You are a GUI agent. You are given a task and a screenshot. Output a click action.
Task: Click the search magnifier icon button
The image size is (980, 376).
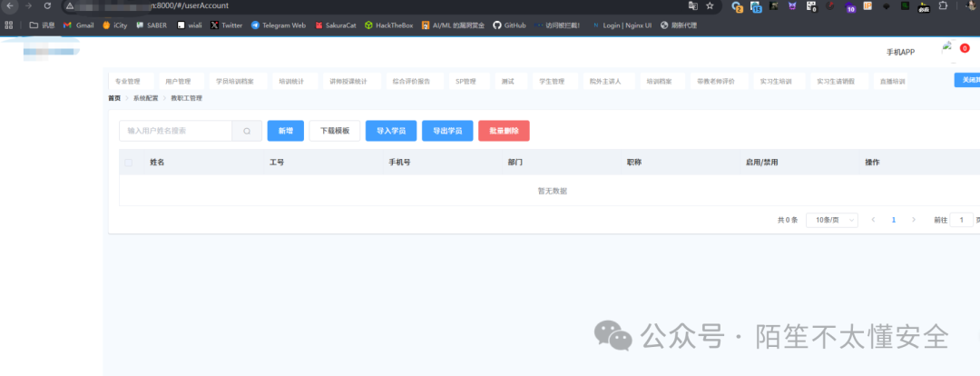pyautogui.click(x=247, y=131)
